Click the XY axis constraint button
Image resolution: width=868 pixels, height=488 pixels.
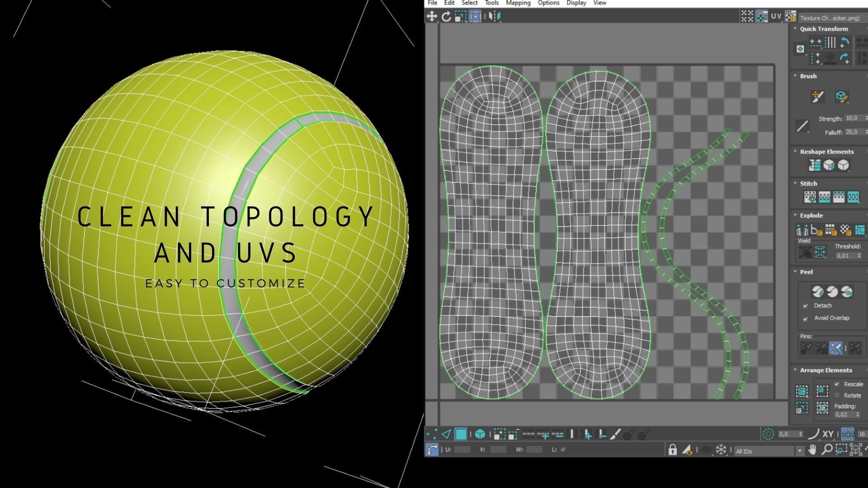828,434
